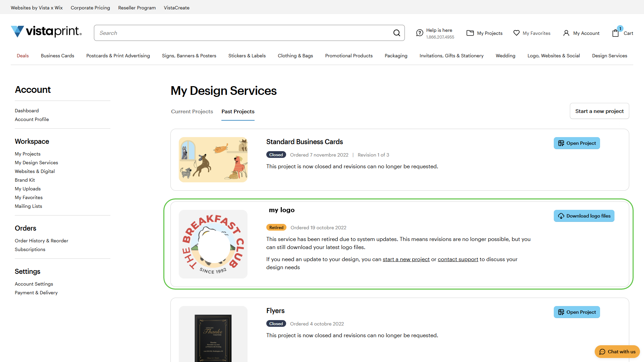Click the cart item count badge
The image size is (644, 362).
click(x=620, y=28)
